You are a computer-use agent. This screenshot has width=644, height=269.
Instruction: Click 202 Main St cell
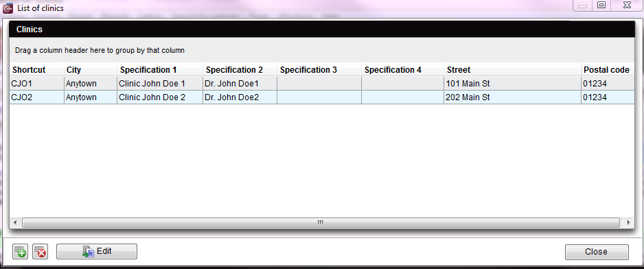coord(513,97)
